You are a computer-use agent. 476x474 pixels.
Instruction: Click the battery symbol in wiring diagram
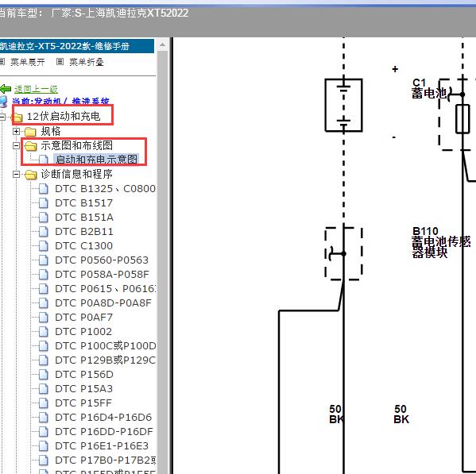click(x=343, y=105)
